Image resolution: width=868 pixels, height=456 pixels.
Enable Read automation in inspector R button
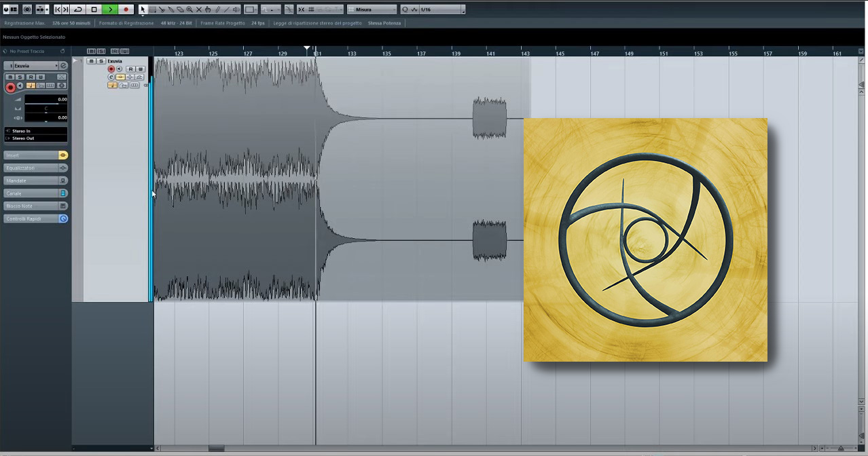tap(31, 77)
